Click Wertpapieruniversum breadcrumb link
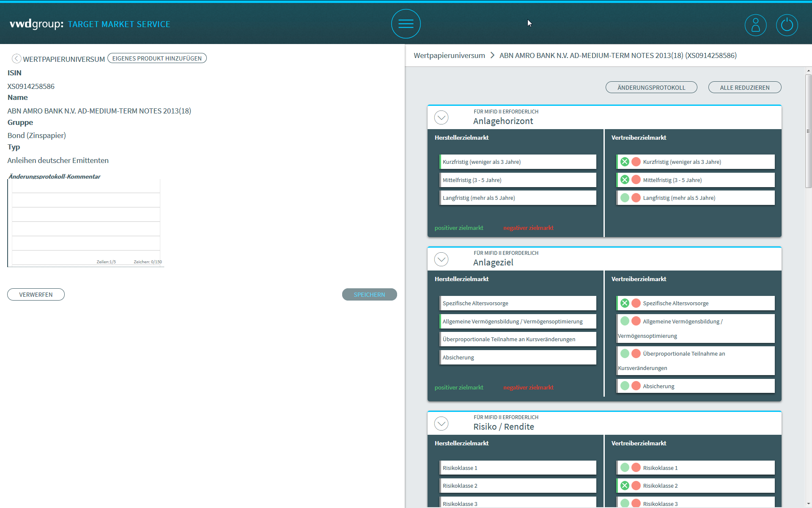 click(449, 55)
